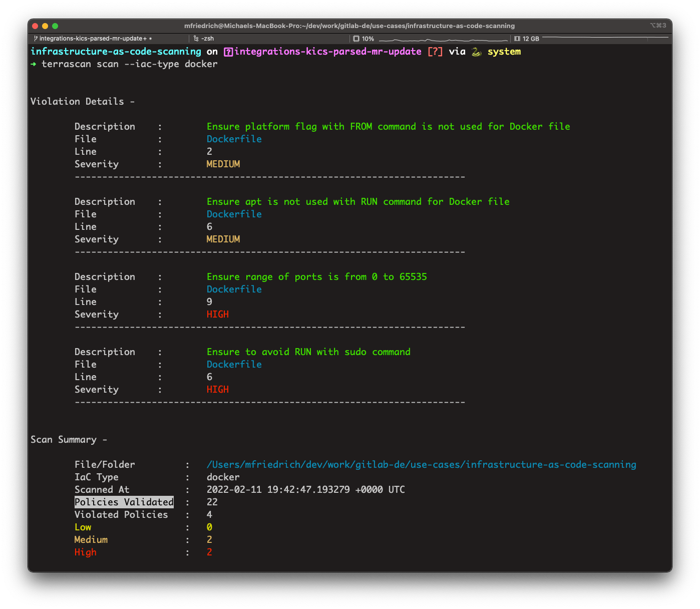Click the [?] git status symbol in prompt
Screen dimensions: 700x609
click(x=435, y=51)
